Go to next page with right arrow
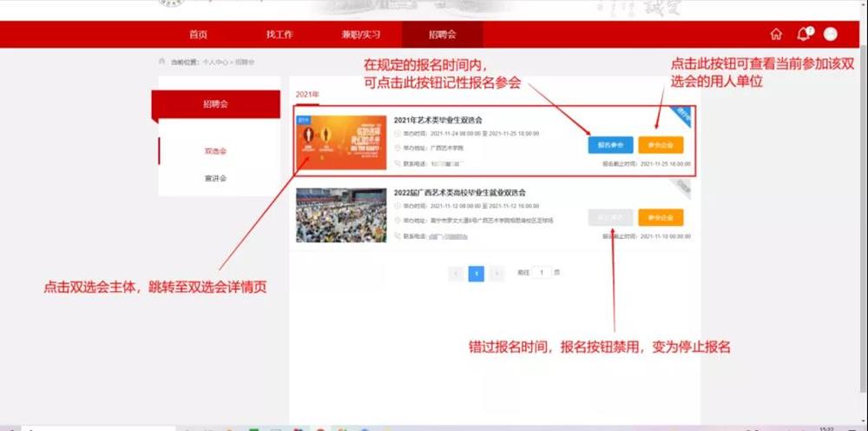The height and width of the screenshot is (431, 868). (496, 274)
